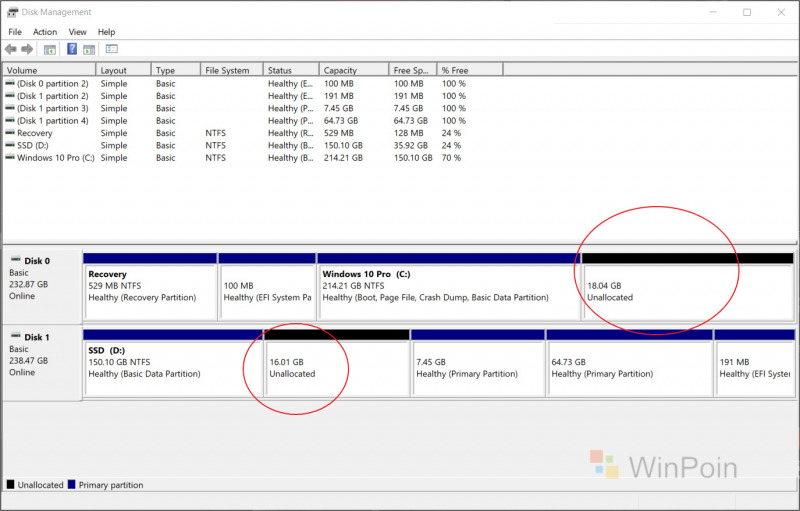
Task: Sort by the File System column header
Action: [232, 70]
